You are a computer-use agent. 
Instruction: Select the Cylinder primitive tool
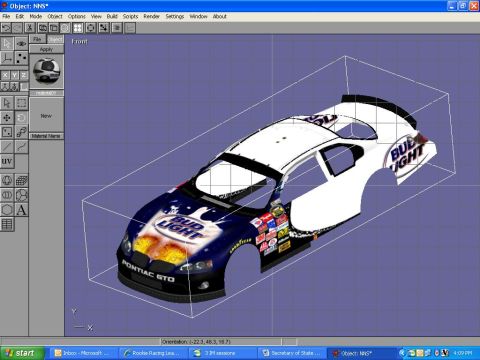[7, 195]
